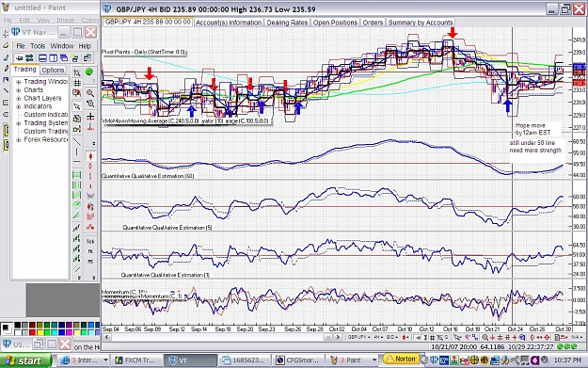
Task: Select the diagonal trend line tool
Action: click(77, 142)
